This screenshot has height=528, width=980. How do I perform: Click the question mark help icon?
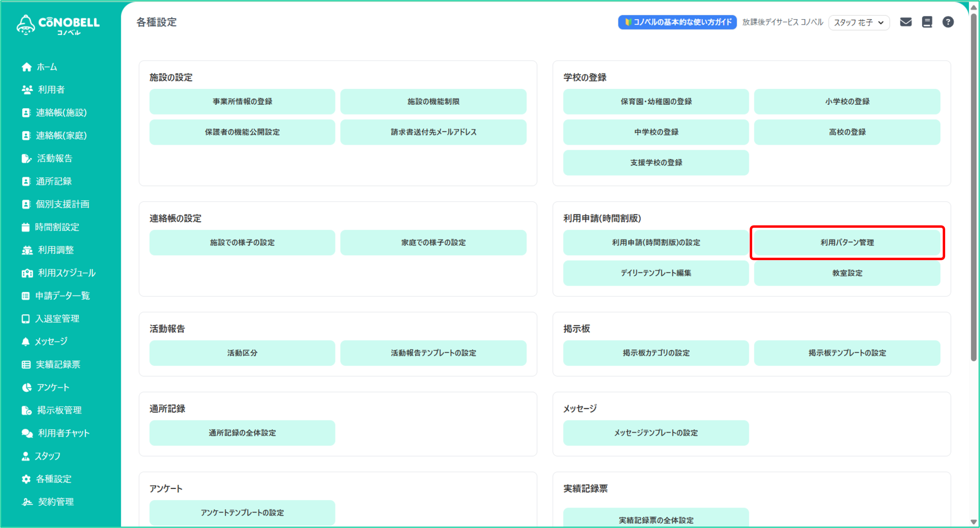point(948,22)
